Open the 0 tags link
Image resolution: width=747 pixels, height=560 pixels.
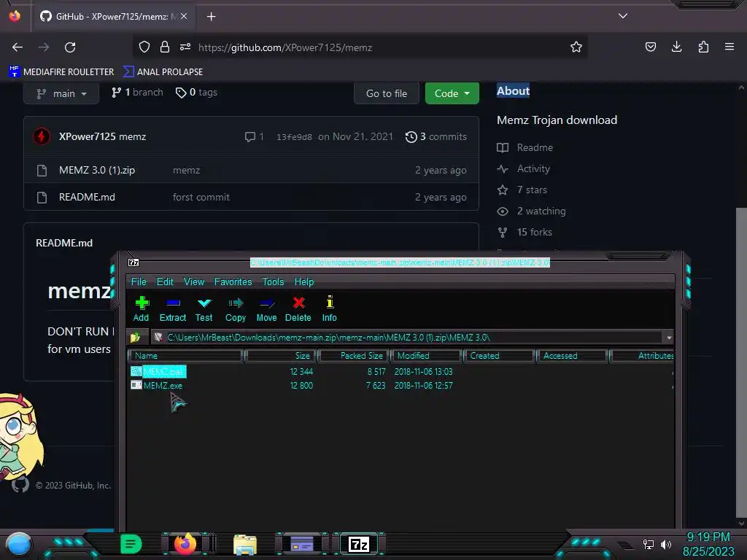[196, 93]
